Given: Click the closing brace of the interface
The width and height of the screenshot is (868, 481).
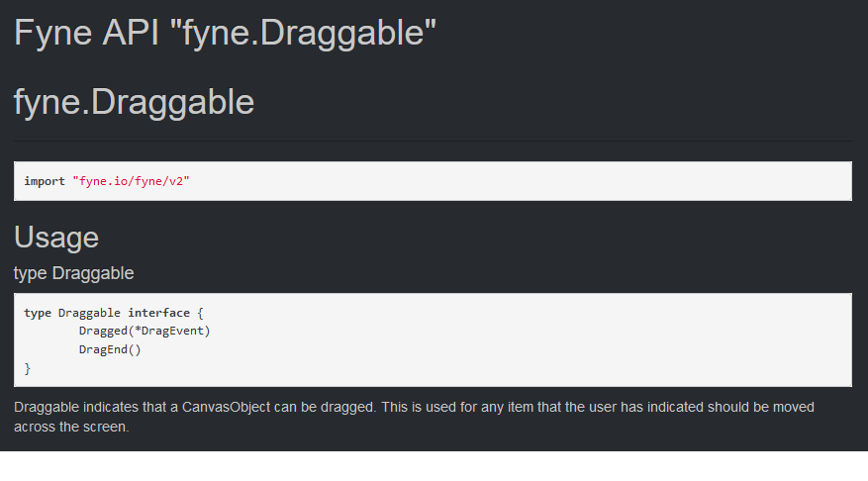Looking at the screenshot, I should (x=27, y=368).
